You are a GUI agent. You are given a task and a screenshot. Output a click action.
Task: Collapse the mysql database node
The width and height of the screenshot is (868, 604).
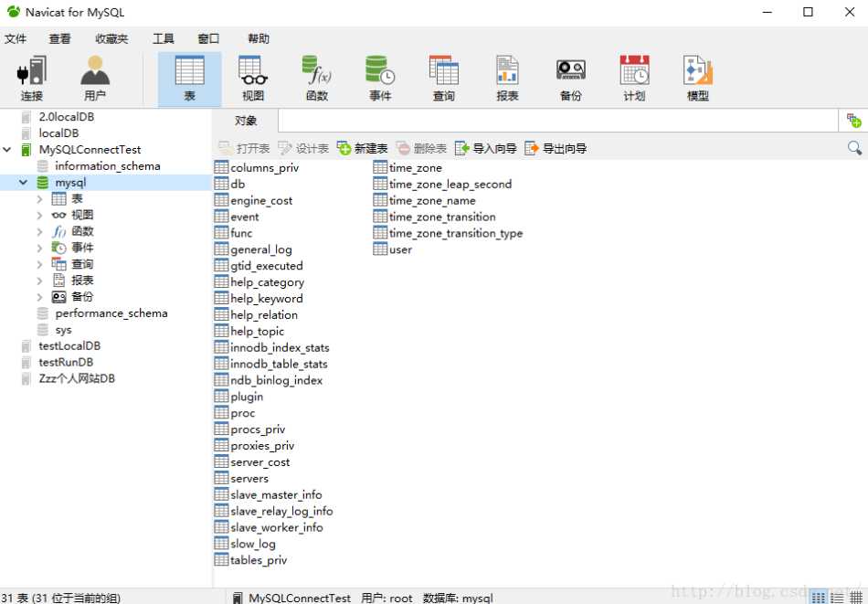(x=23, y=182)
